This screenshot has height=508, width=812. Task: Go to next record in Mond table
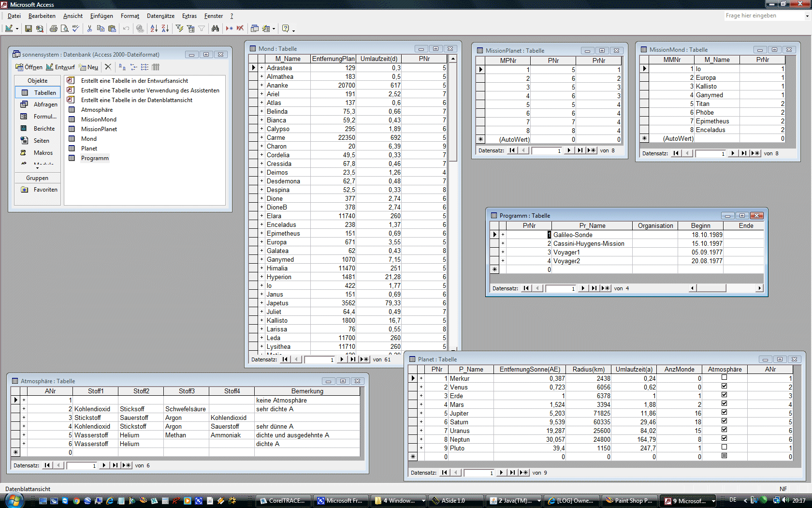[342, 359]
